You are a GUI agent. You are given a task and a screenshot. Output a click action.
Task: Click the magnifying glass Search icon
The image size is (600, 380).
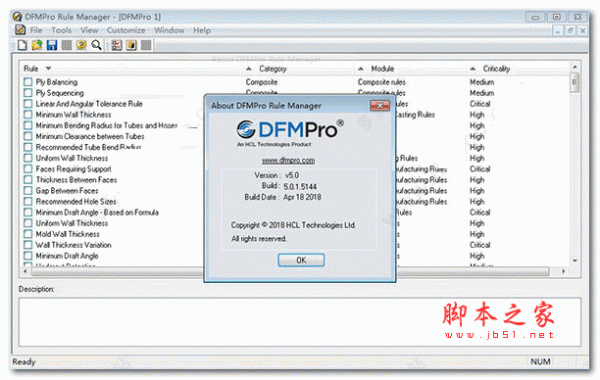pos(96,45)
